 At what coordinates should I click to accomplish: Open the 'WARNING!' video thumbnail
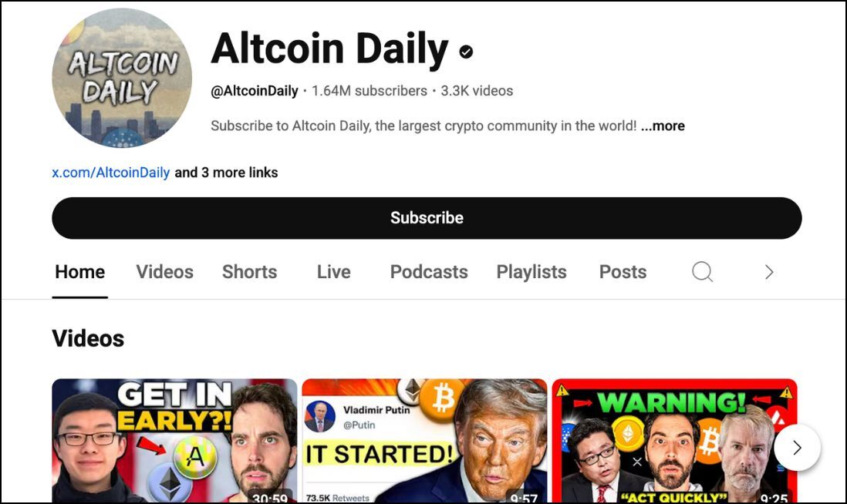point(675,441)
